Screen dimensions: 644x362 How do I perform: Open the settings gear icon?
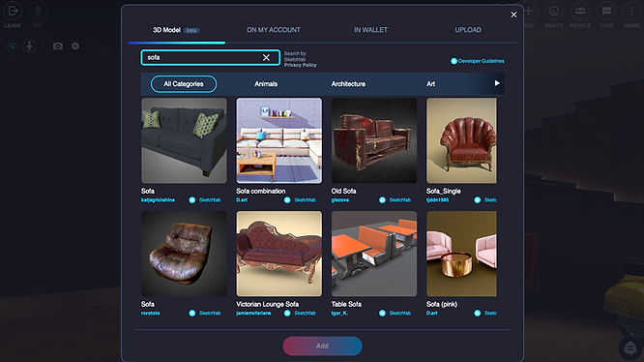coord(75,46)
